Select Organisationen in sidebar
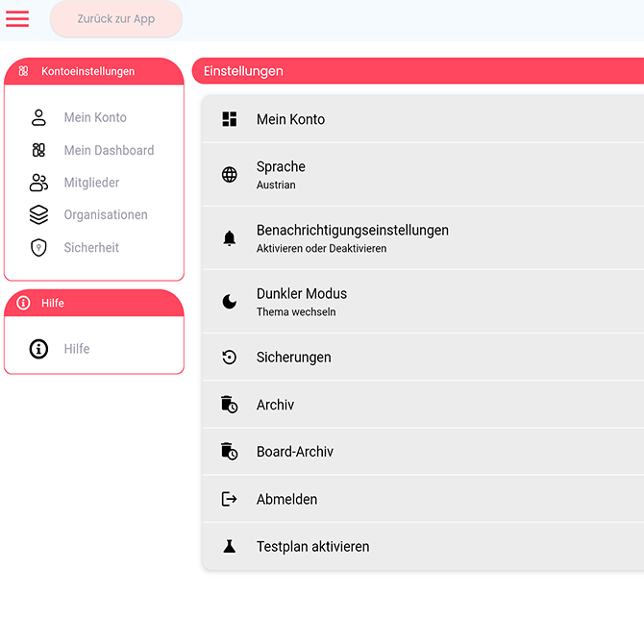This screenshot has height=644, width=644. pyautogui.click(x=106, y=214)
